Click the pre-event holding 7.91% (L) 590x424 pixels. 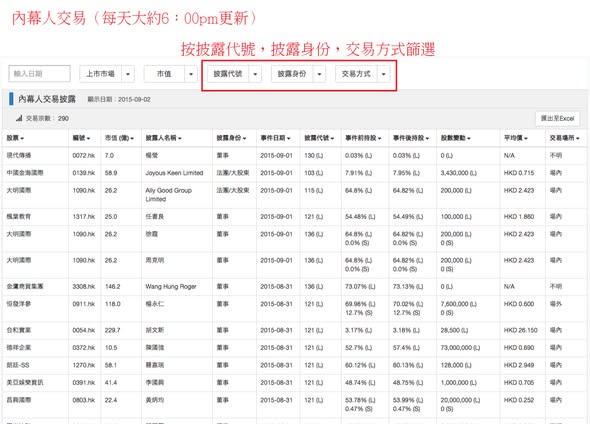coord(359,173)
